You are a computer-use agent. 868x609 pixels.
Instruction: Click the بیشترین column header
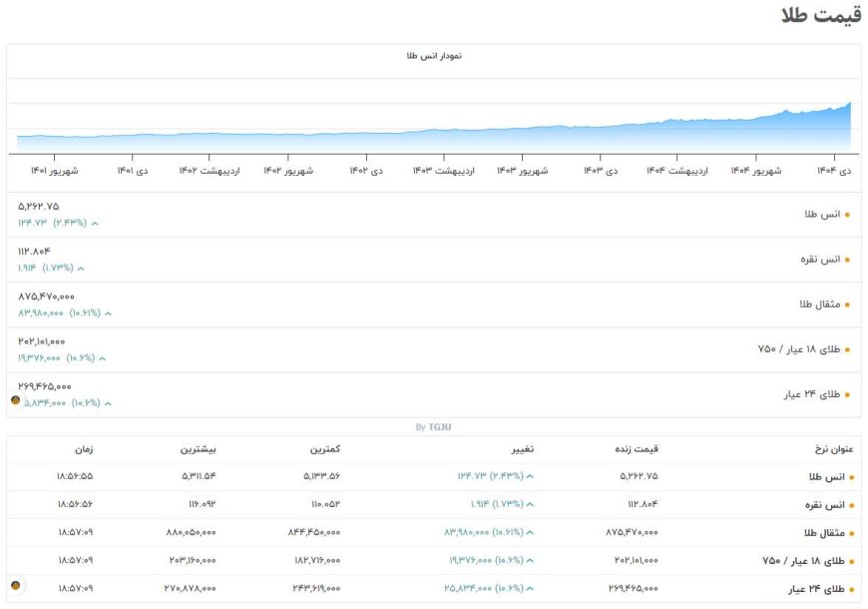(198, 449)
